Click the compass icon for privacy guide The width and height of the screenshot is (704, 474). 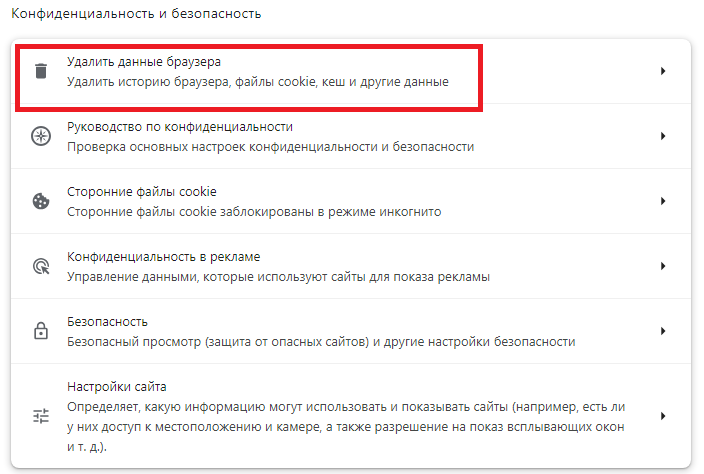(41, 136)
